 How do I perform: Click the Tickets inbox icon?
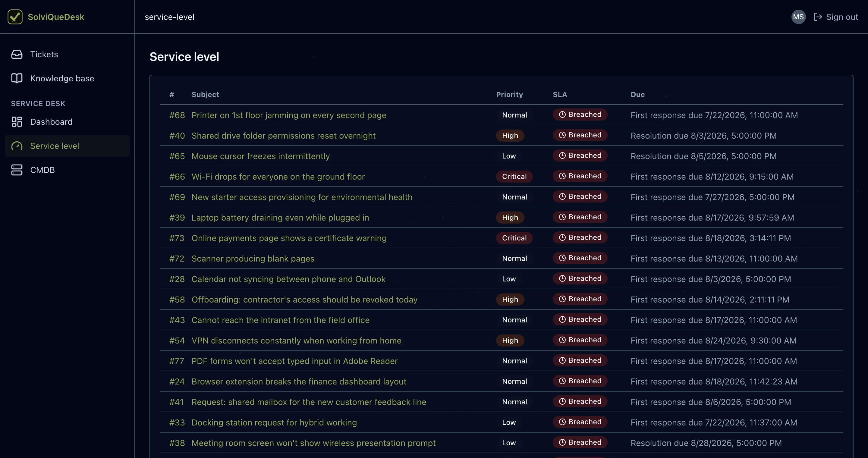coord(17,54)
